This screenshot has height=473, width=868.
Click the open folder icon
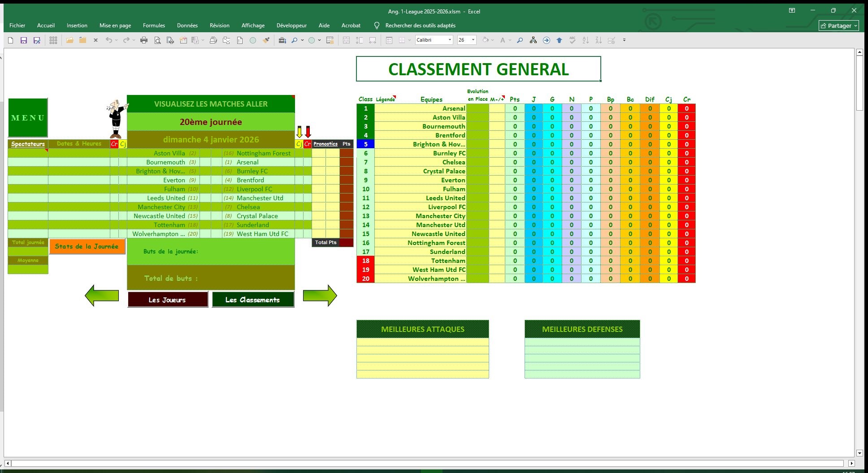69,40
